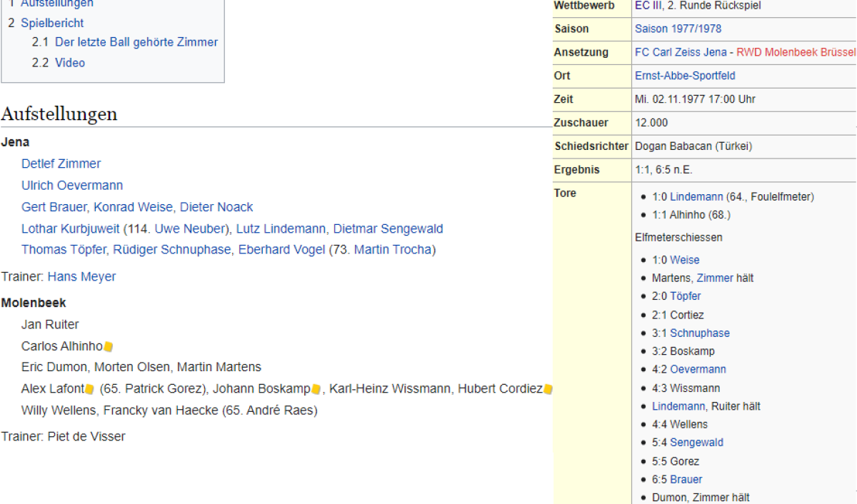This screenshot has width=857, height=504.
Task: Open Ulrich Oevermann in the Jena lineup
Action: point(72,185)
